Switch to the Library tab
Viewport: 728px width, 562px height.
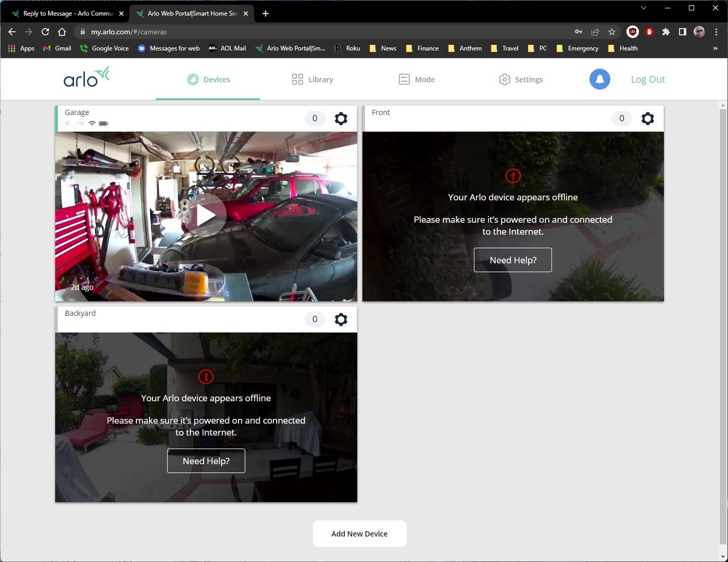312,80
